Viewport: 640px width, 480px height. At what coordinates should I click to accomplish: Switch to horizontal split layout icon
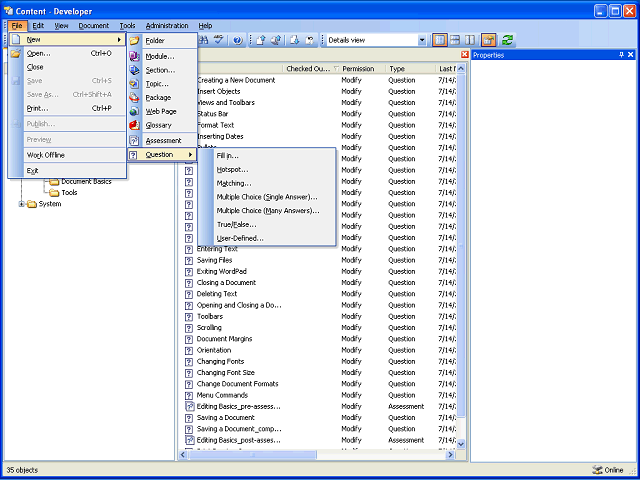455,40
